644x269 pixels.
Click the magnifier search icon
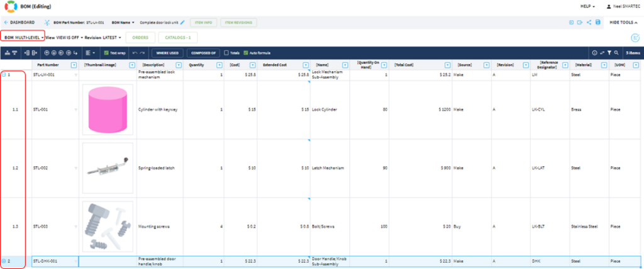click(616, 53)
